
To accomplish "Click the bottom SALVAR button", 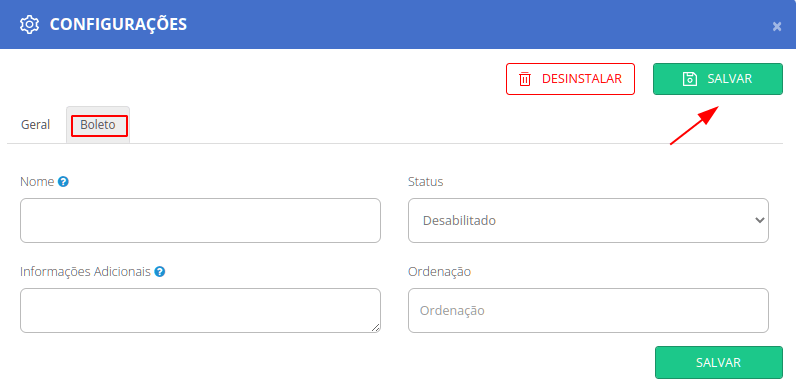I will (718, 363).
